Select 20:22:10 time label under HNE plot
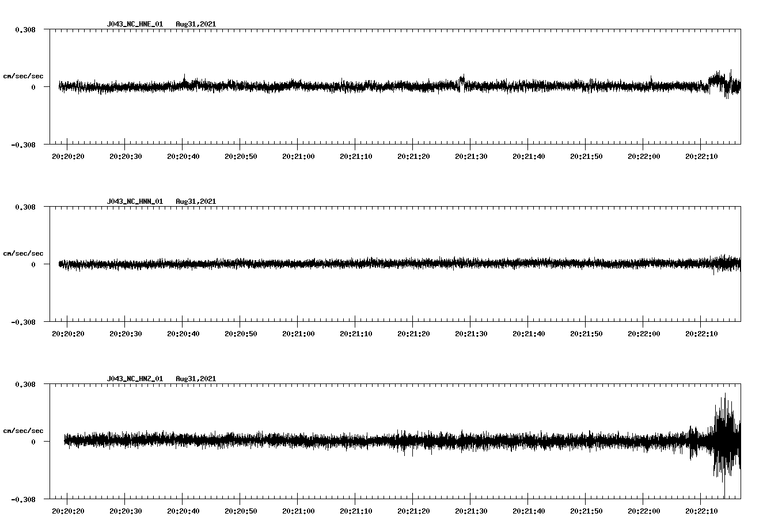This screenshot has height=532, width=782. [701, 156]
